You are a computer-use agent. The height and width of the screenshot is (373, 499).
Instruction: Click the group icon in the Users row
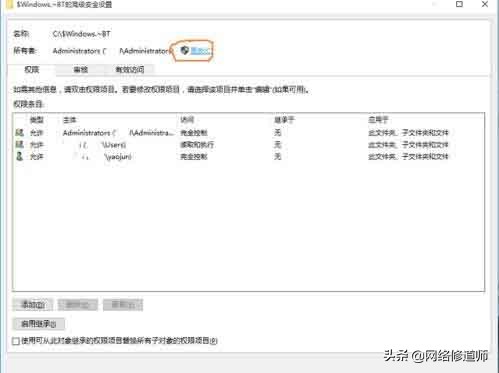click(20, 144)
